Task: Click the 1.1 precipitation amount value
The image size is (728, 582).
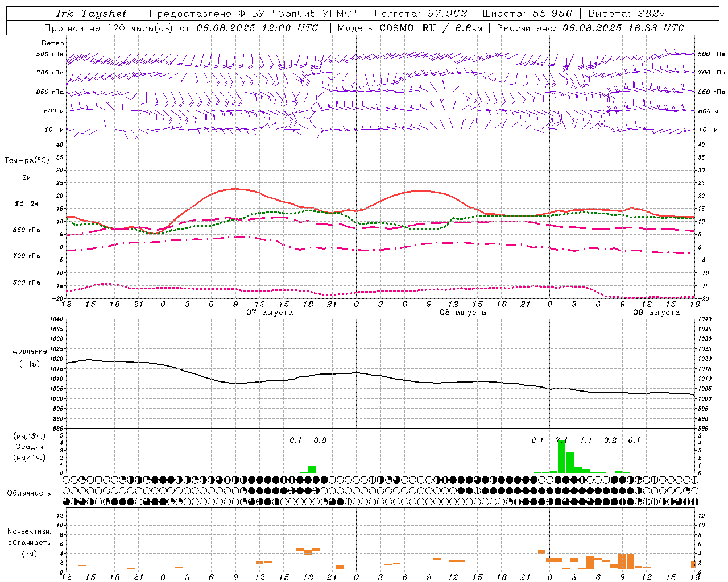Action: 586,440
